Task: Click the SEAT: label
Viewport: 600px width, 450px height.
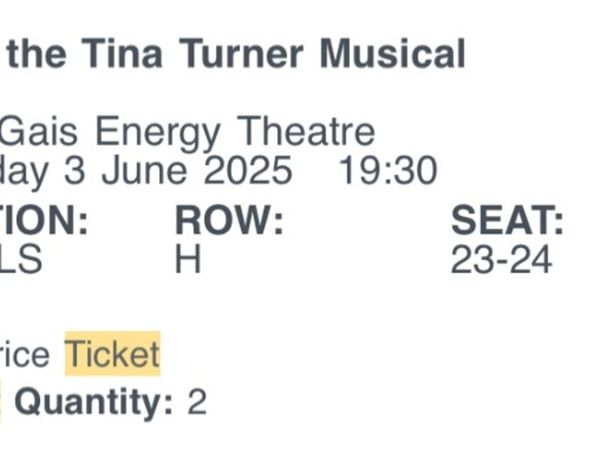Action: (x=507, y=220)
